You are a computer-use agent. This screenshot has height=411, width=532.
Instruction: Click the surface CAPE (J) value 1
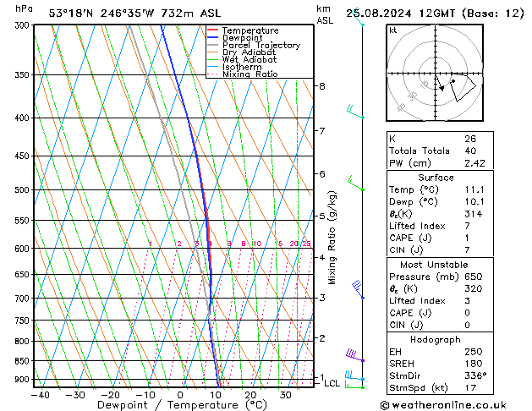pos(467,238)
